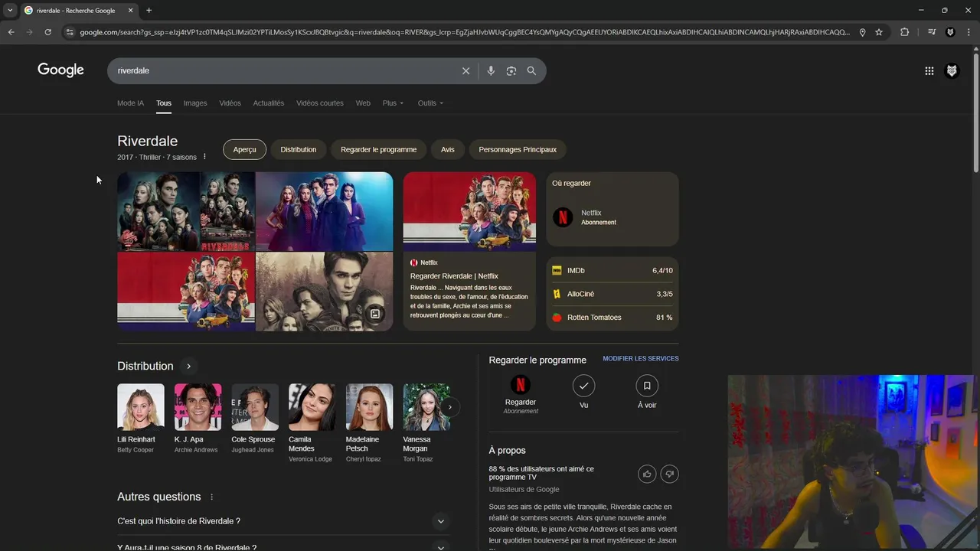Open the IMDb rating 6,4/10
The width and height of the screenshot is (980, 551).
click(612, 270)
